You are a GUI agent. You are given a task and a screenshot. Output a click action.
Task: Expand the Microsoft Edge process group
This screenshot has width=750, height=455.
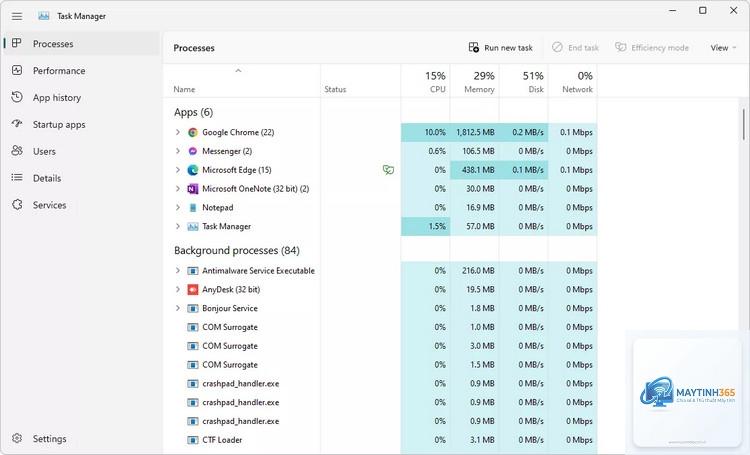(x=177, y=170)
